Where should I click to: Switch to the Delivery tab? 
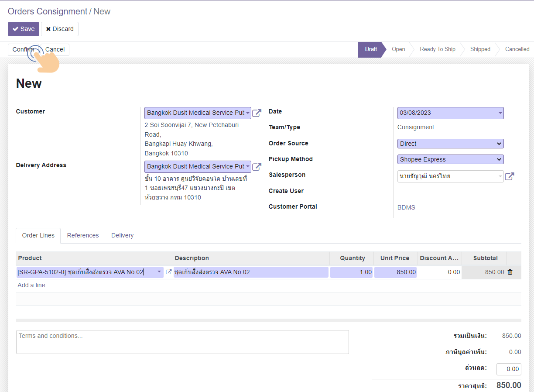[122, 235]
